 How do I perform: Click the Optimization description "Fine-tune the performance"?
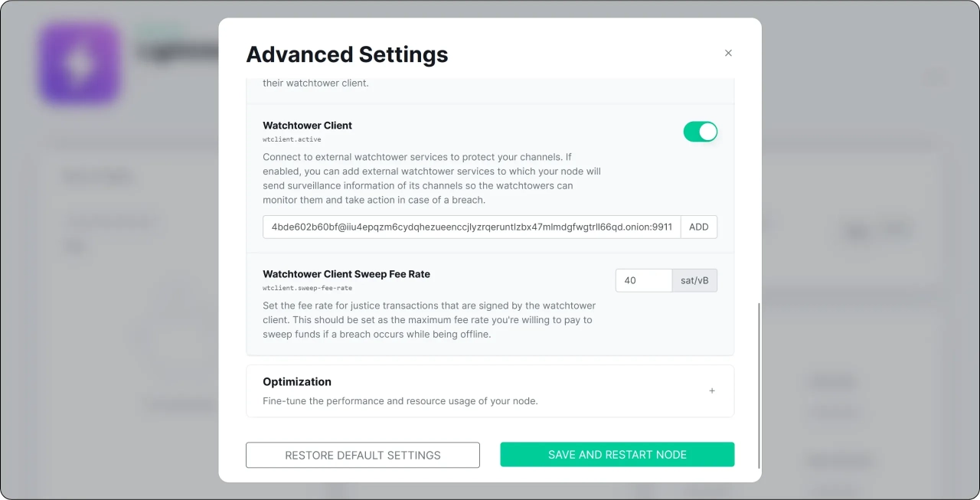tap(400, 400)
